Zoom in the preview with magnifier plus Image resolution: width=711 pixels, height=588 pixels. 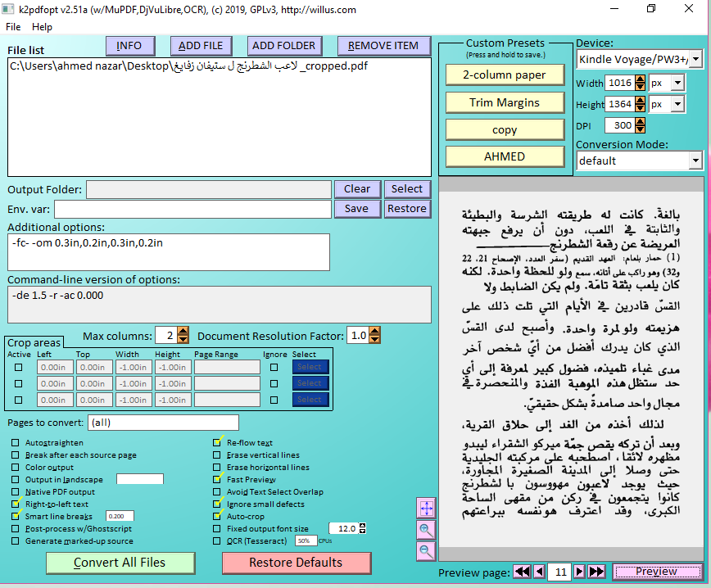point(426,530)
